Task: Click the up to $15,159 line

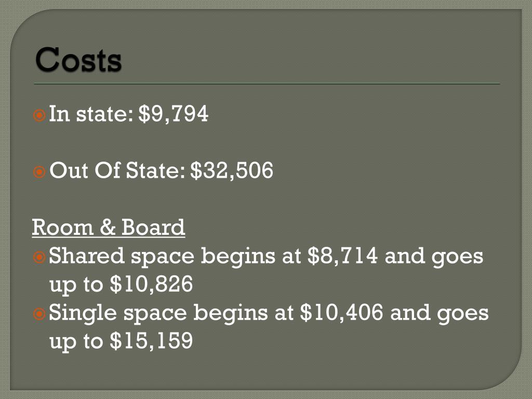Action: point(121,342)
